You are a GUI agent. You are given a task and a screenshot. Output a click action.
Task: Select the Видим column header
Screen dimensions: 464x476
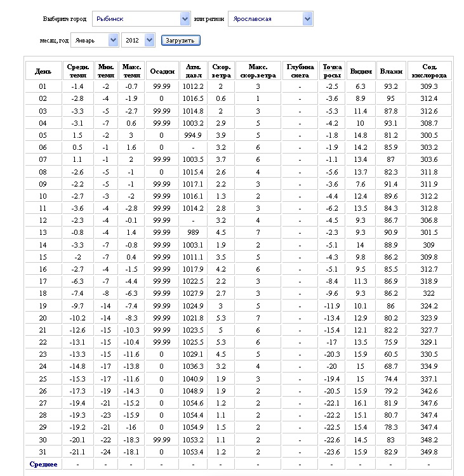point(361,71)
